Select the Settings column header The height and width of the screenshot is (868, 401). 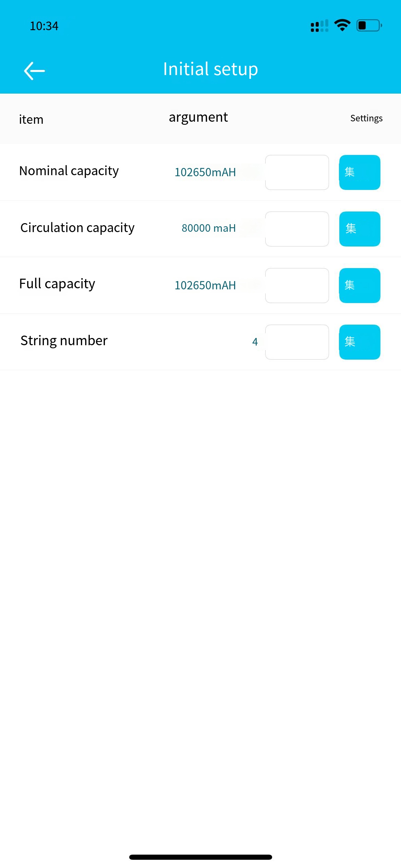(x=366, y=118)
